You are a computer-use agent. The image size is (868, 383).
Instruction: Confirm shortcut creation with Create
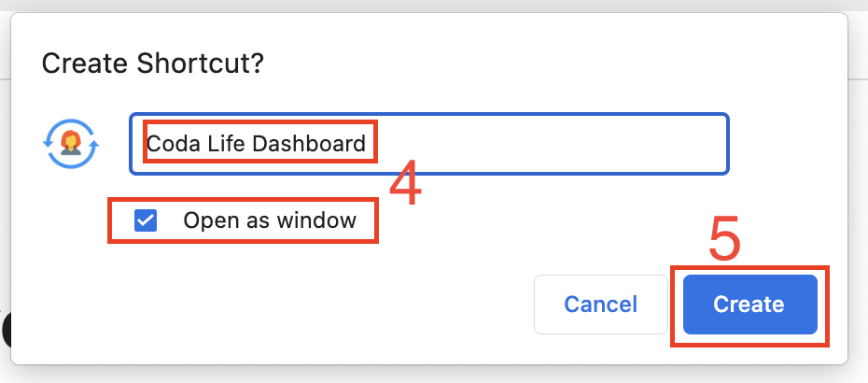coord(749,304)
